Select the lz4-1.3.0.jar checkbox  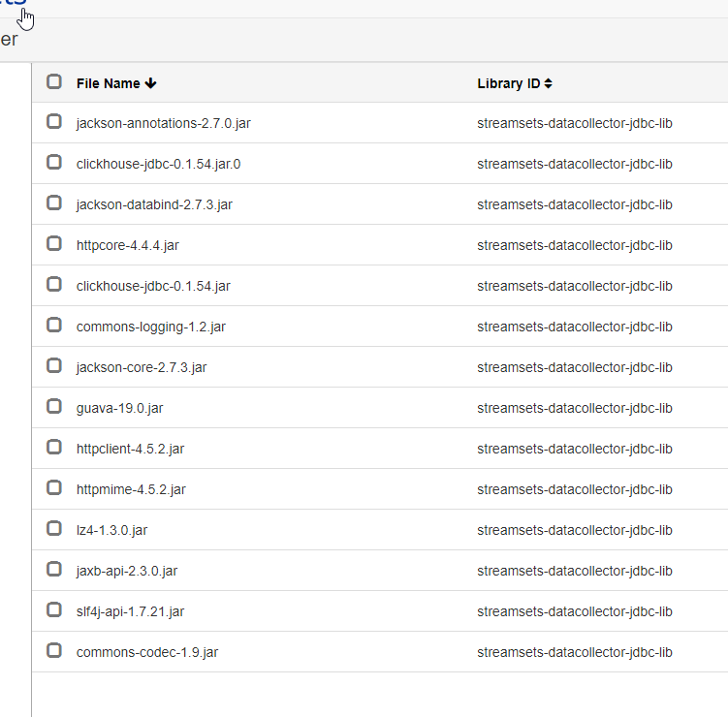(x=54, y=529)
